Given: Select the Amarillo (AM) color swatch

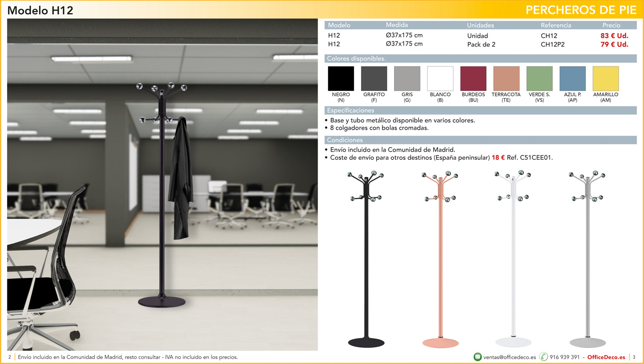Looking at the screenshot, I should [606, 79].
